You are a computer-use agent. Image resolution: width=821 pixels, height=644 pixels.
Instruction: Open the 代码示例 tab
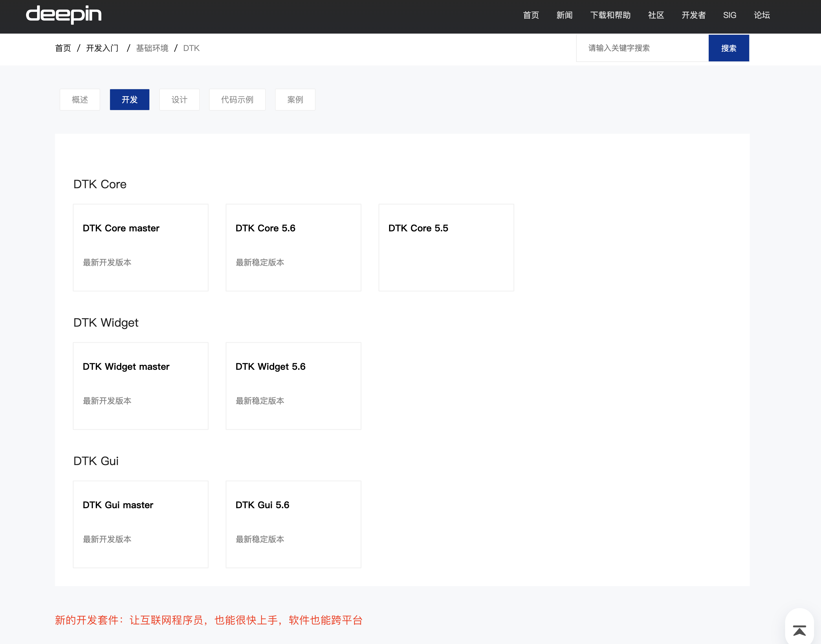pos(237,100)
